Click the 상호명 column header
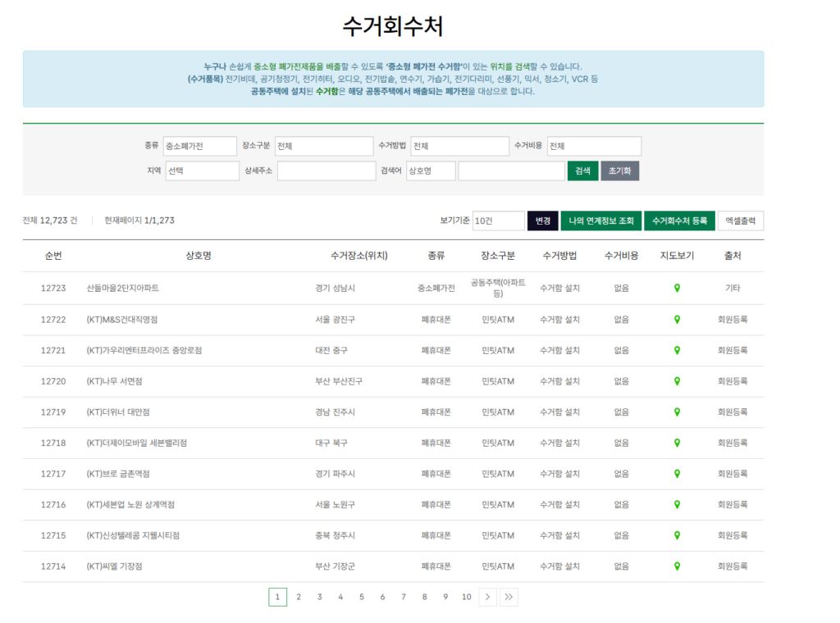The height and width of the screenshot is (623, 840). click(199, 256)
